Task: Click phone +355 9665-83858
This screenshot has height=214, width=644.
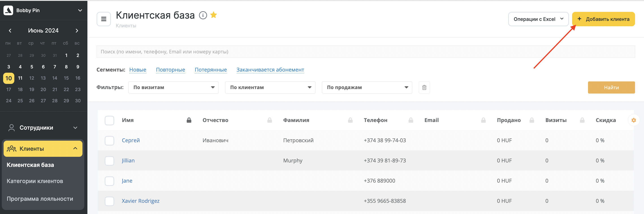Action: click(385, 201)
